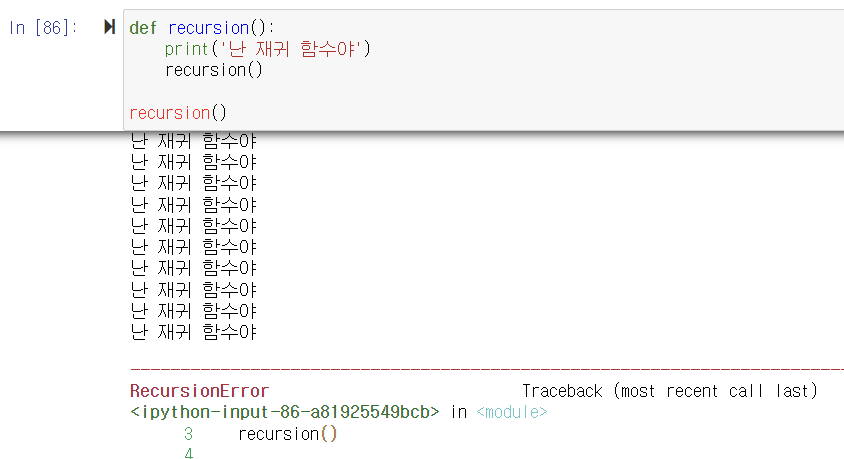
Task: Click the RecursionError label in traceback
Action: pyautogui.click(x=200, y=391)
